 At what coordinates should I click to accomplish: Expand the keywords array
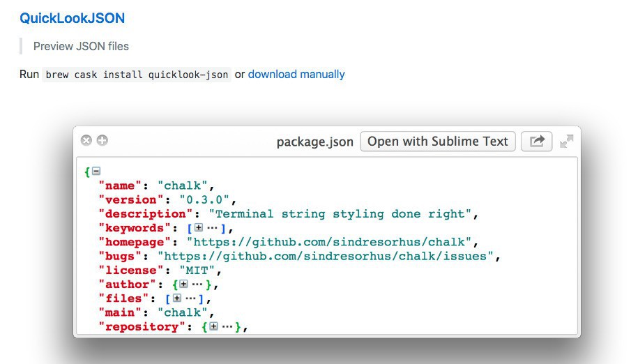(x=199, y=228)
